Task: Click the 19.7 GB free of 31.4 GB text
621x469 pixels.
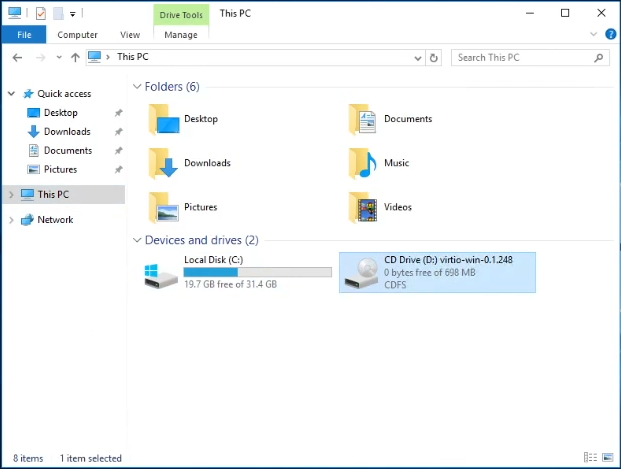Action: pyautogui.click(x=230, y=284)
